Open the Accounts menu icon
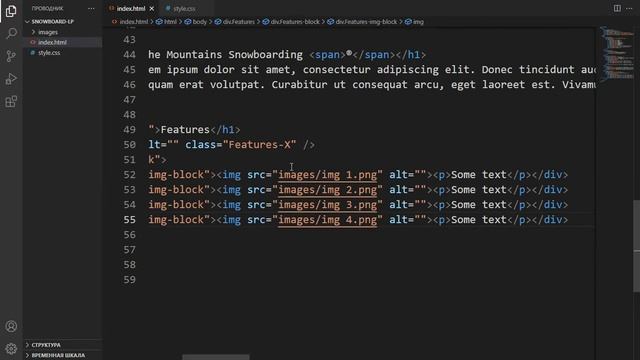 point(11,326)
